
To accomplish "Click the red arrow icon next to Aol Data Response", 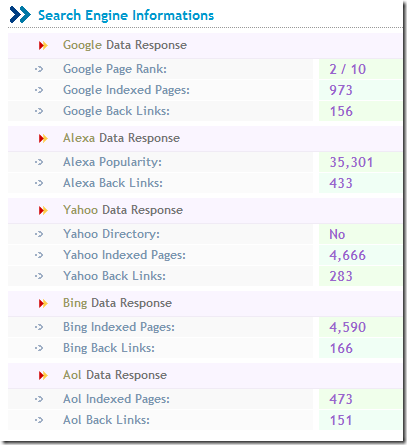I will (43, 375).
